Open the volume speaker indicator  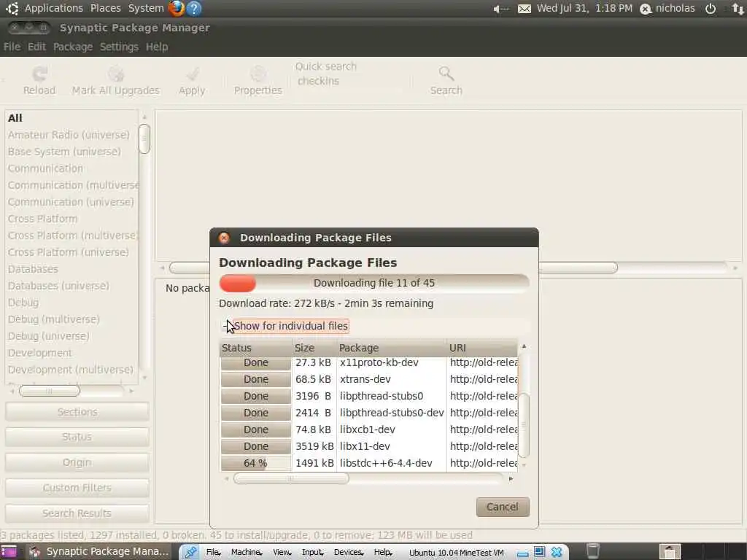point(500,9)
